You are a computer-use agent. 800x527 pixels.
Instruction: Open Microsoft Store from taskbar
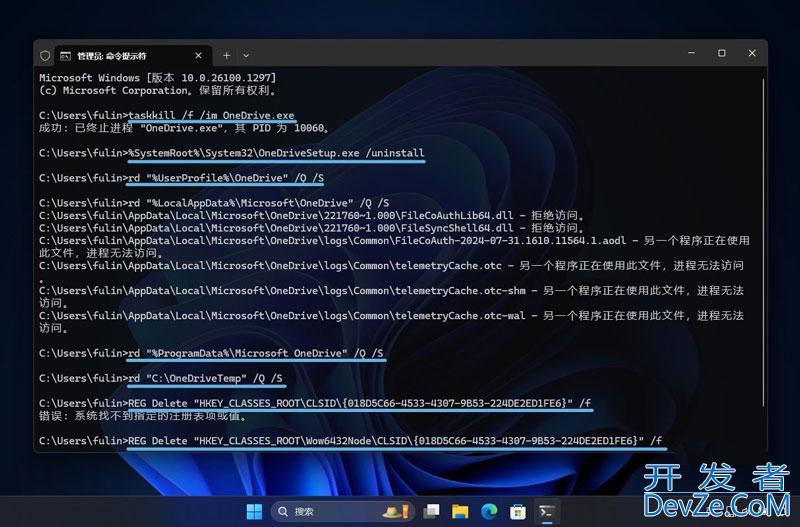[x=517, y=511]
